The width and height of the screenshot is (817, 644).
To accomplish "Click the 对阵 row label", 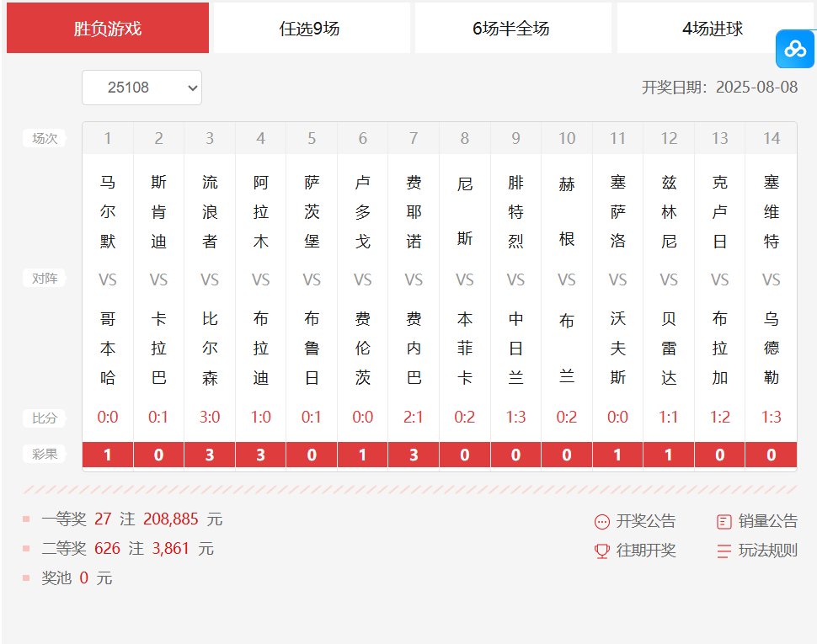I will pyautogui.click(x=45, y=279).
